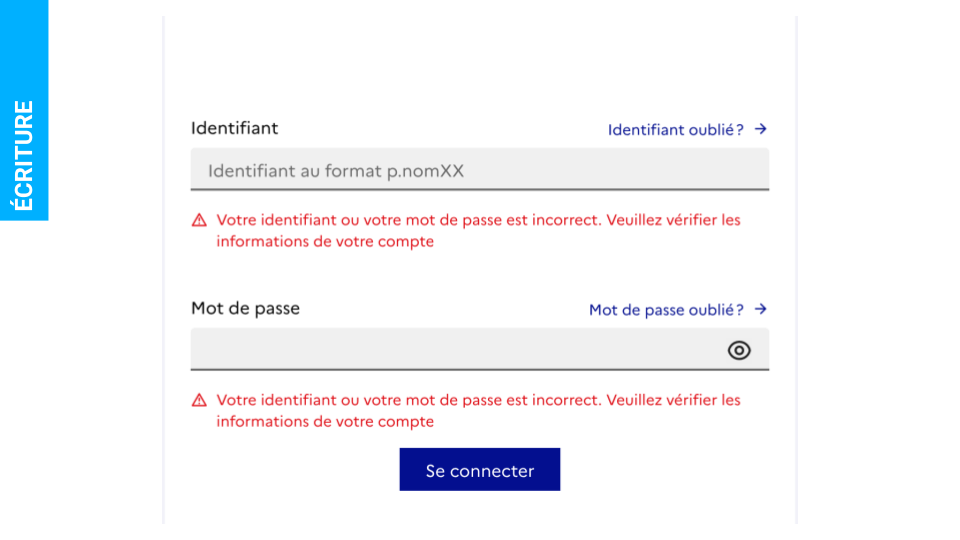
Task: Focus the Mot de passe input field
Action: 450,350
